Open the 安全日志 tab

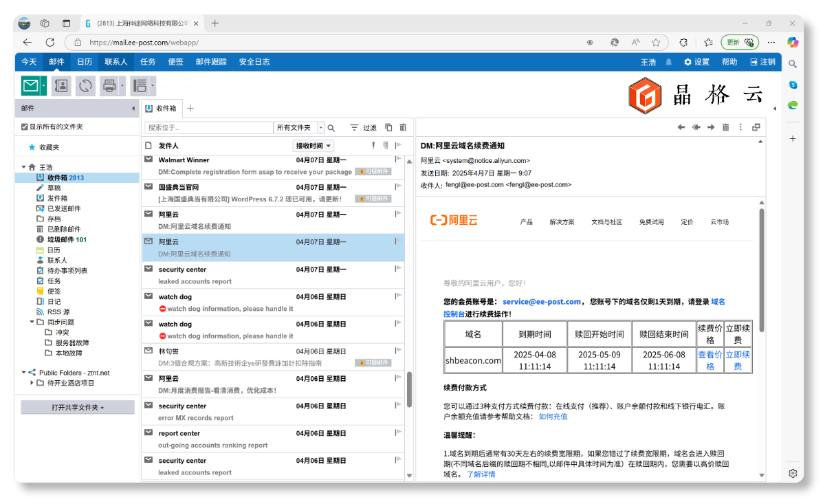pyautogui.click(x=254, y=62)
